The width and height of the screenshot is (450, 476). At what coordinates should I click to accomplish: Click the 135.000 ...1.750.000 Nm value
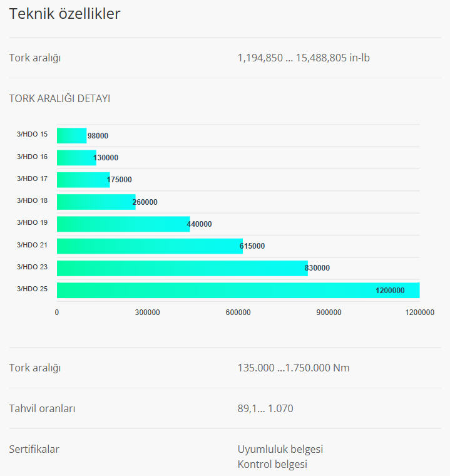pos(294,368)
